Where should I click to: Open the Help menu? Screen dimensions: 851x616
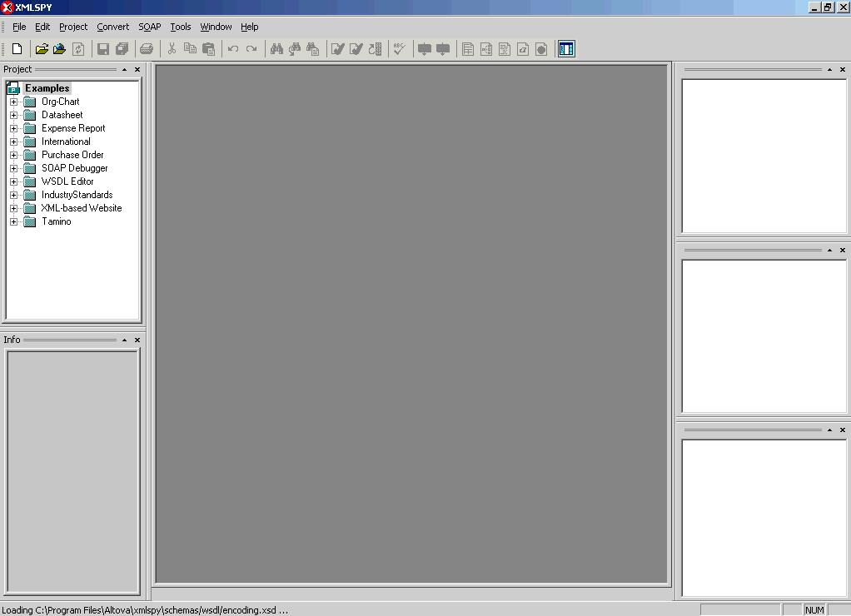point(250,27)
